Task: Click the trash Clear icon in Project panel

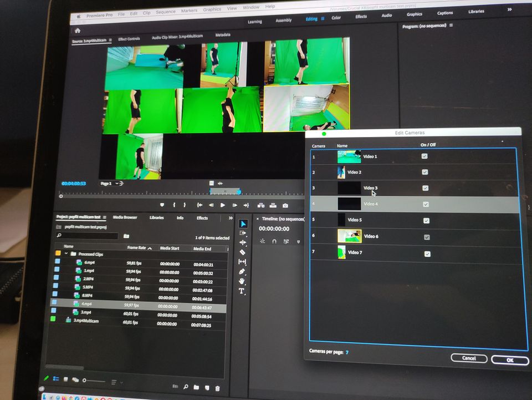Action: 218,388
